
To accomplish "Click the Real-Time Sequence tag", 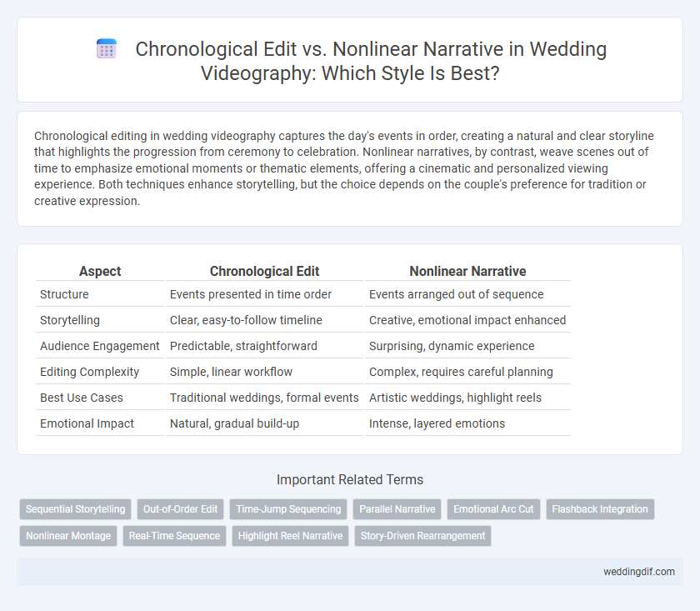I will pyautogui.click(x=174, y=536).
